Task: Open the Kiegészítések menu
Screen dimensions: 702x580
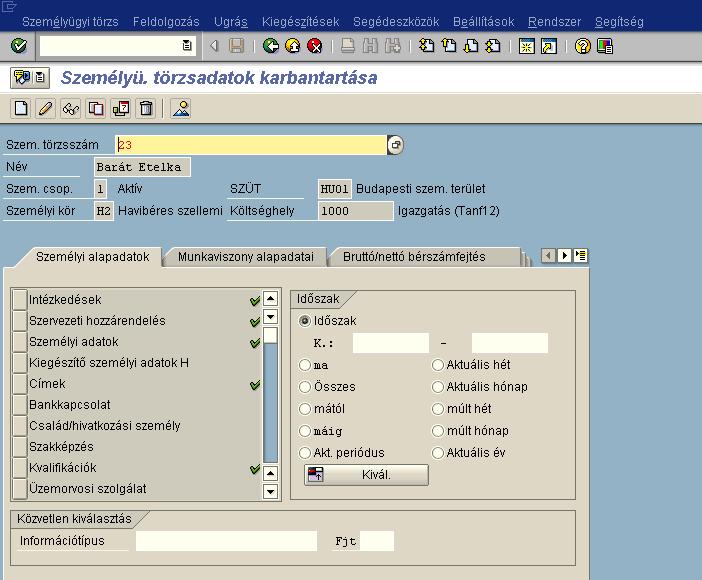Action: 300,21
